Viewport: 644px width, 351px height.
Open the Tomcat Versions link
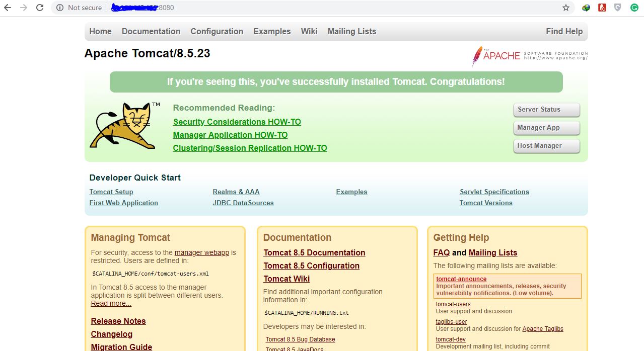pyautogui.click(x=486, y=203)
